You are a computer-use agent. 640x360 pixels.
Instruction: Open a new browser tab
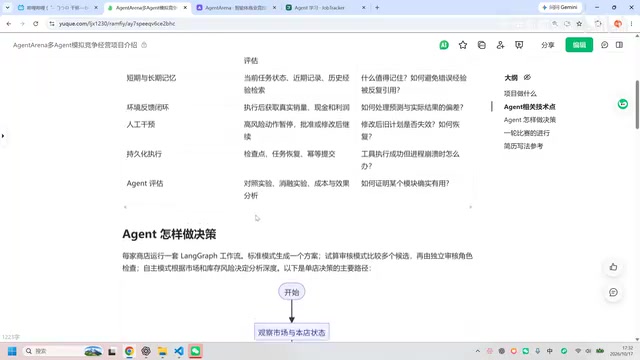(x=377, y=7)
